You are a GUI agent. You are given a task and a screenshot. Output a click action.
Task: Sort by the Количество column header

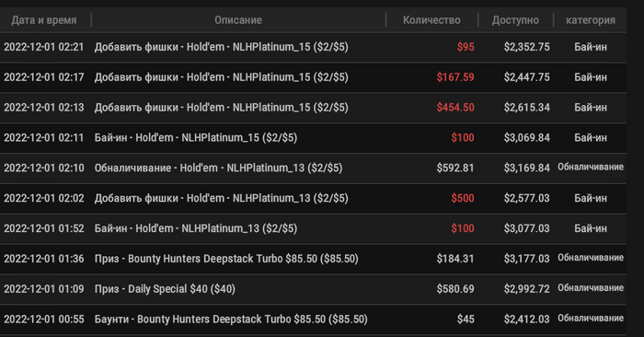(431, 20)
